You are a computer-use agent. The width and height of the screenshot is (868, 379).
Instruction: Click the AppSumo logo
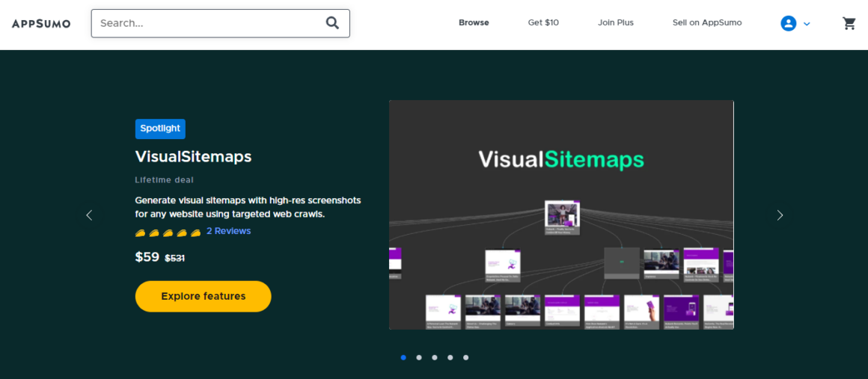coord(41,23)
